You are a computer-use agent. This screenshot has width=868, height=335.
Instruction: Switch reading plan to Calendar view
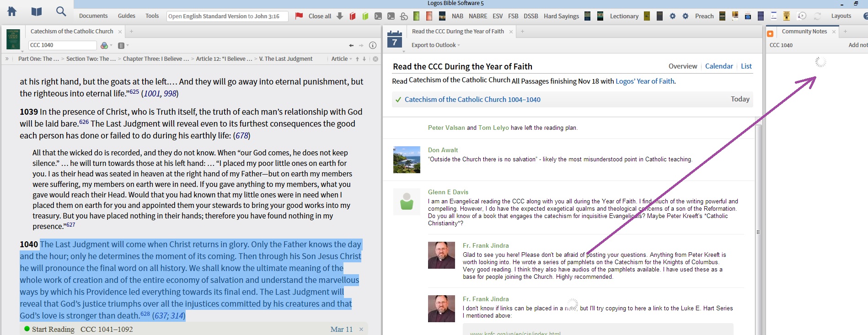719,66
